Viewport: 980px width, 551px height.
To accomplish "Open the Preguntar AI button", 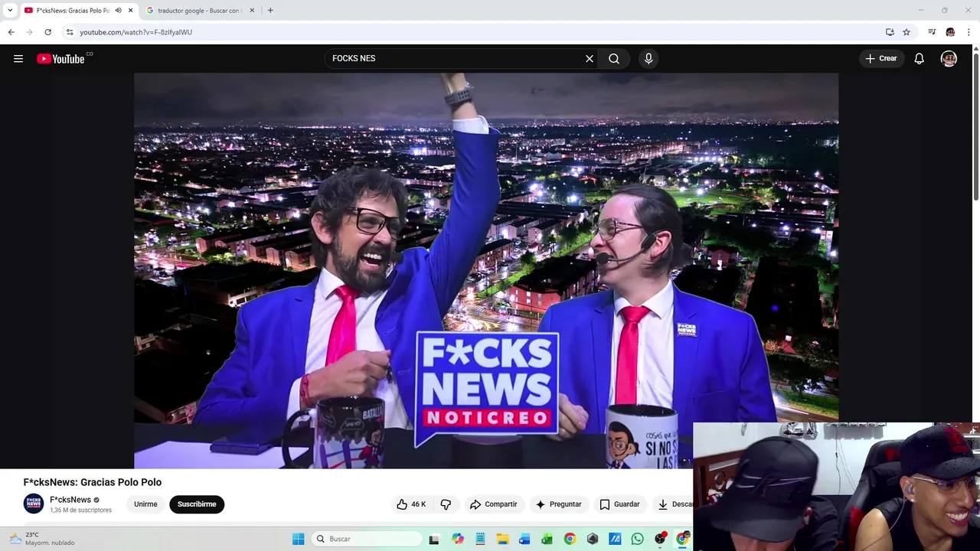I will pyautogui.click(x=558, y=504).
